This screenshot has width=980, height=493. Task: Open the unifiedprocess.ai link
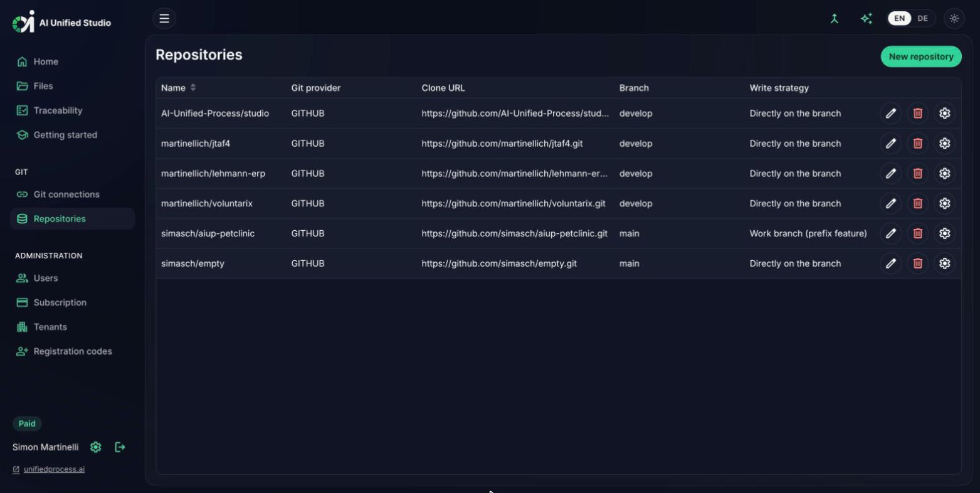[54, 469]
